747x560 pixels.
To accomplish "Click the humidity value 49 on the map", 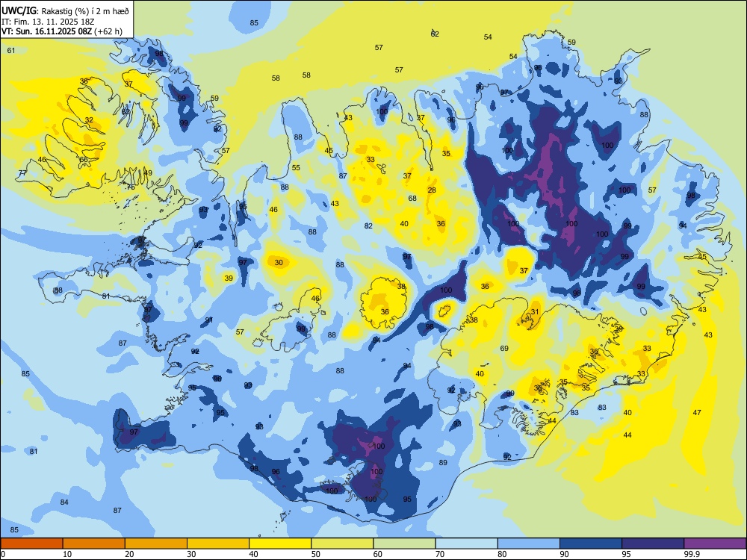I will (x=148, y=173).
